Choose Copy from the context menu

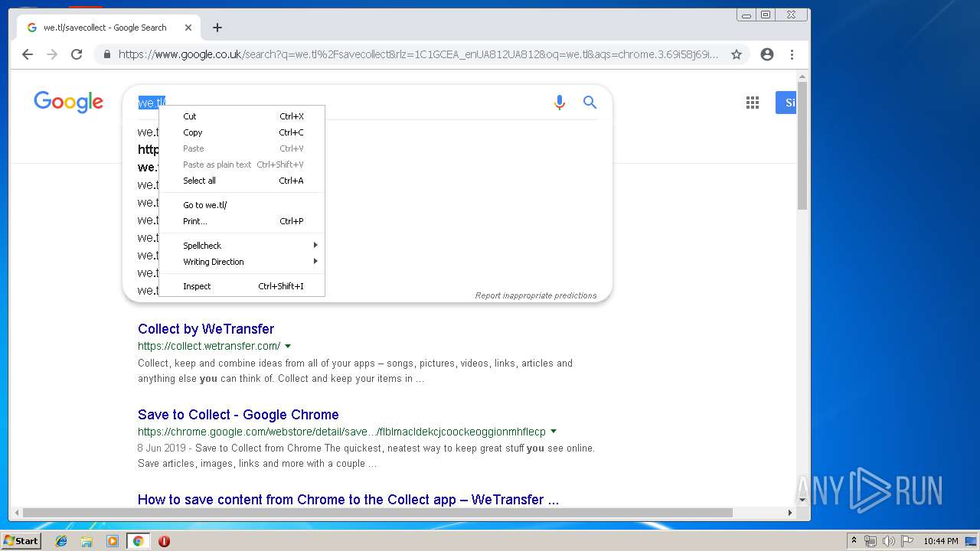(x=242, y=132)
